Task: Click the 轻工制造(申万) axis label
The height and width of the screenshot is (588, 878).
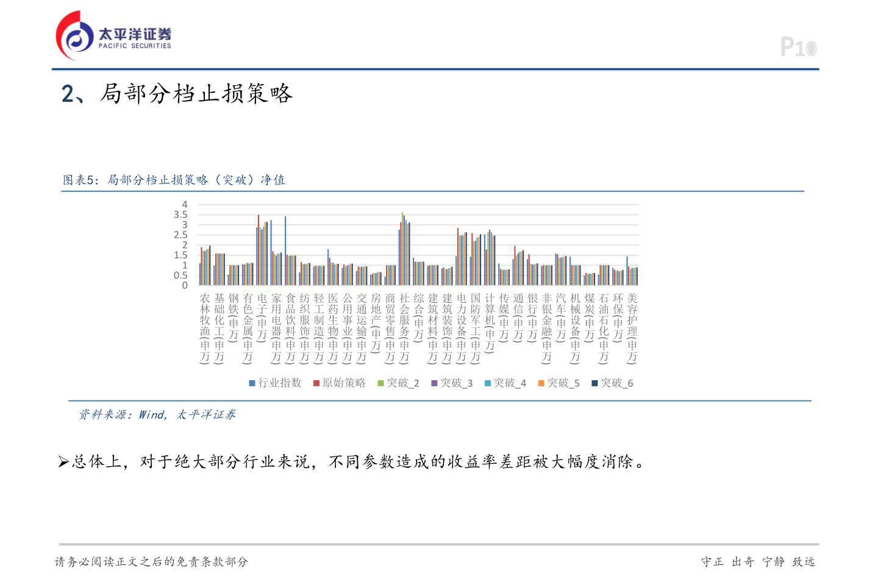Action: (319, 328)
